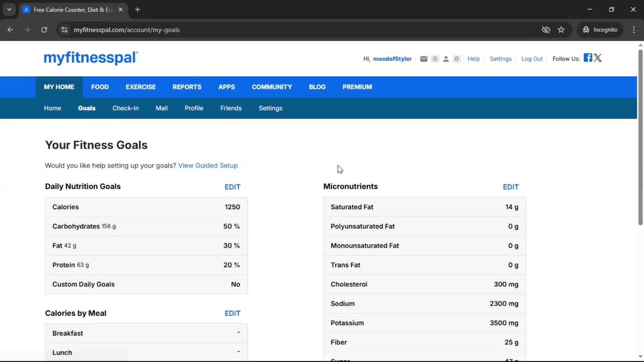Visit the Facebook page icon

[588, 58]
